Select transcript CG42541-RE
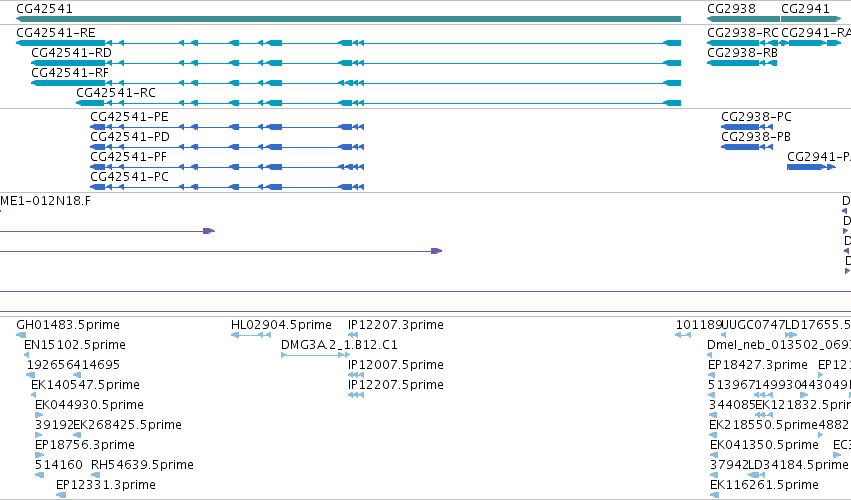The image size is (851, 500). tap(56, 33)
